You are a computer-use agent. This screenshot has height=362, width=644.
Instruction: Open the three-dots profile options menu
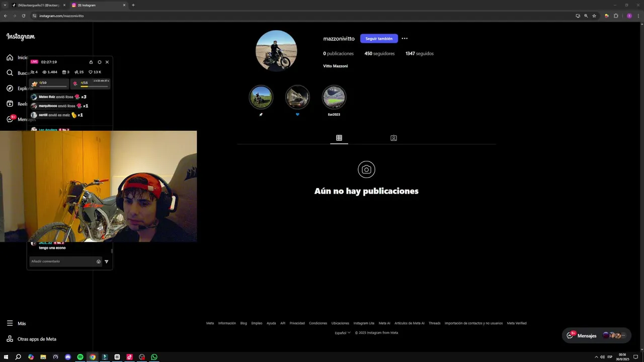point(405,39)
